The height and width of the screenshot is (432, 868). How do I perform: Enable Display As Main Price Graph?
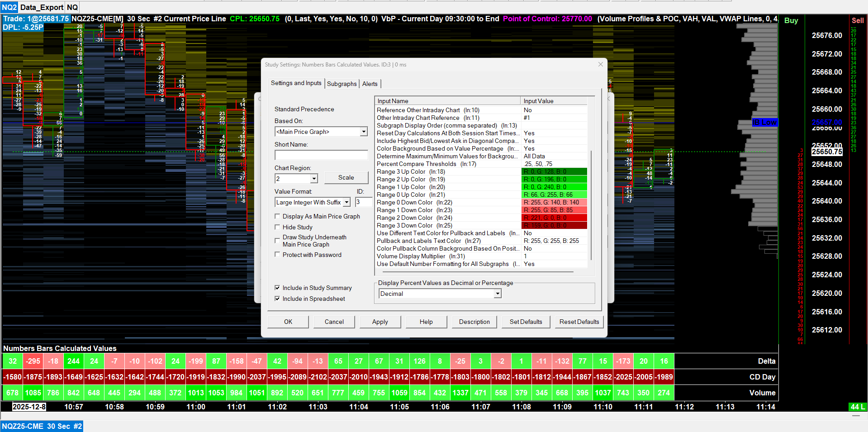[277, 217]
